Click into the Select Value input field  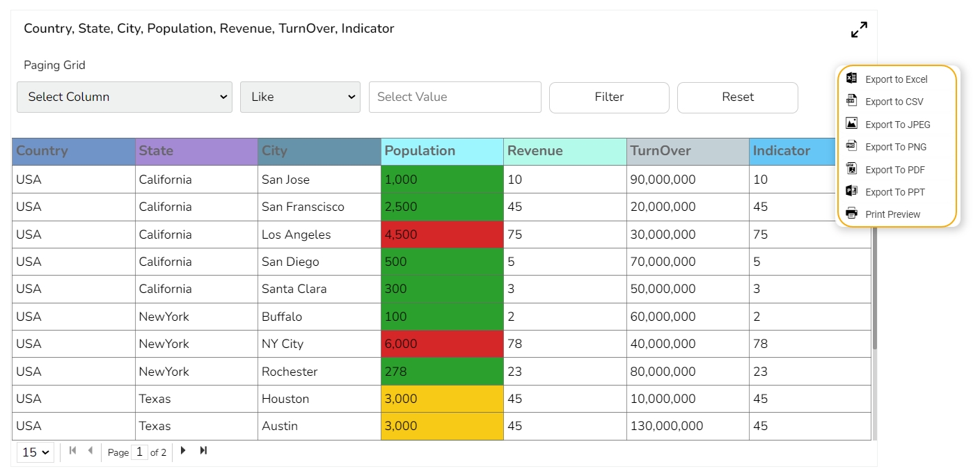455,97
